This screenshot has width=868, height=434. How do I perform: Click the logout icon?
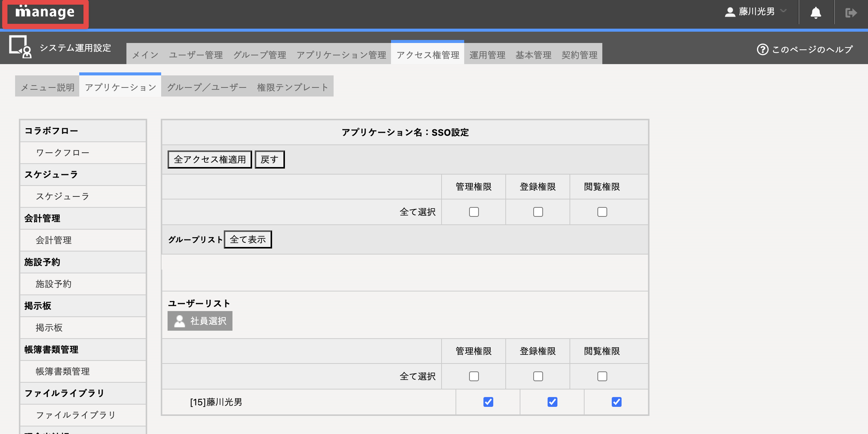(851, 13)
